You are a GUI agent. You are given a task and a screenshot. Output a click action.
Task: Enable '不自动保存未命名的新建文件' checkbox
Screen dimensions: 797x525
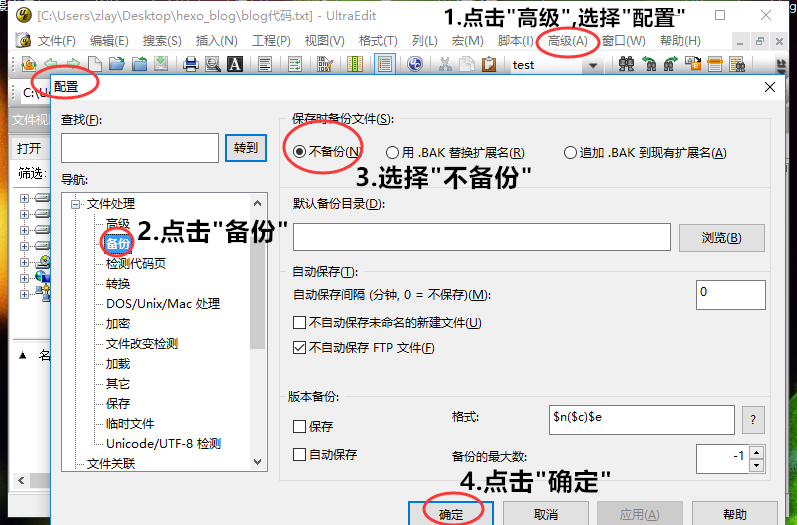[x=299, y=322]
